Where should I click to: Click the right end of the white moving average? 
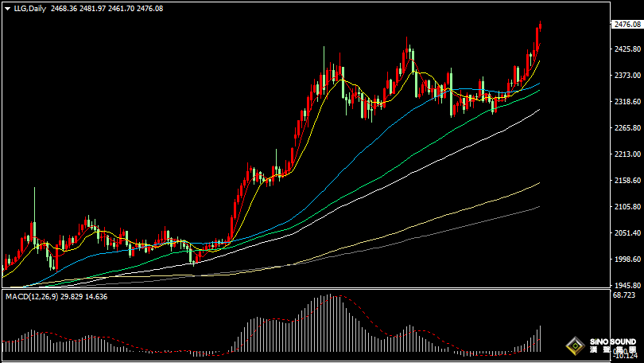(539, 110)
